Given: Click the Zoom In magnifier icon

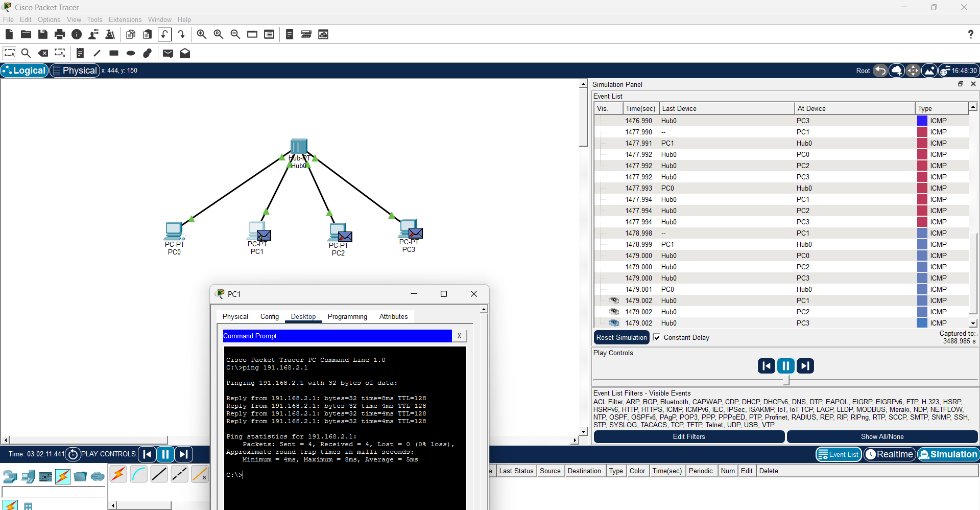Looking at the screenshot, I should 202,34.
